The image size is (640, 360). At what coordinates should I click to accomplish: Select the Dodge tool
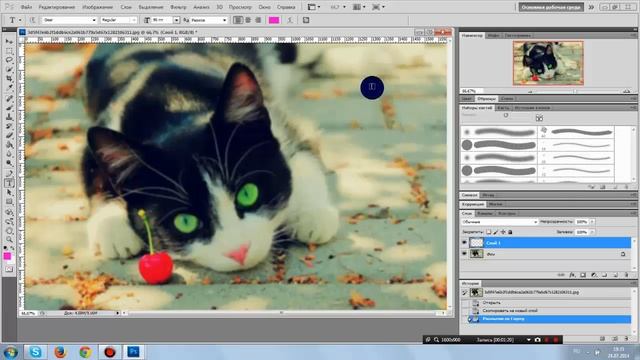[x=9, y=163]
